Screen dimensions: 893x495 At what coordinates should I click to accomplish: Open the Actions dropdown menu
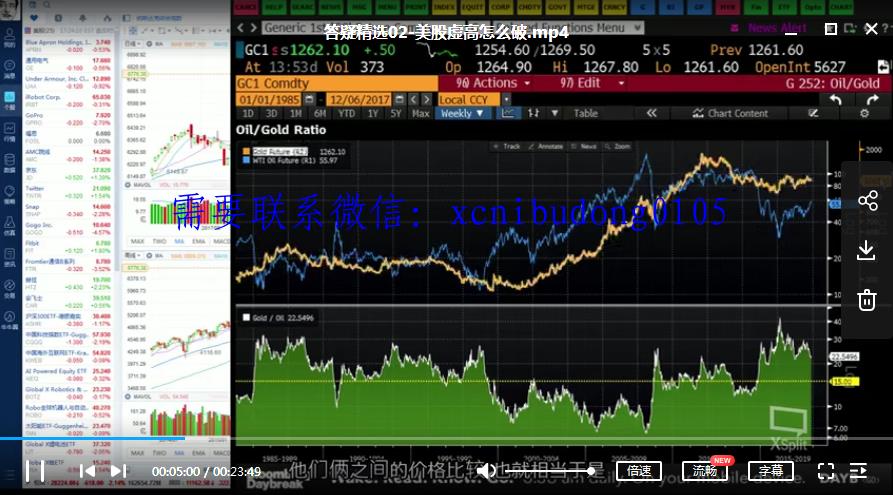493,83
